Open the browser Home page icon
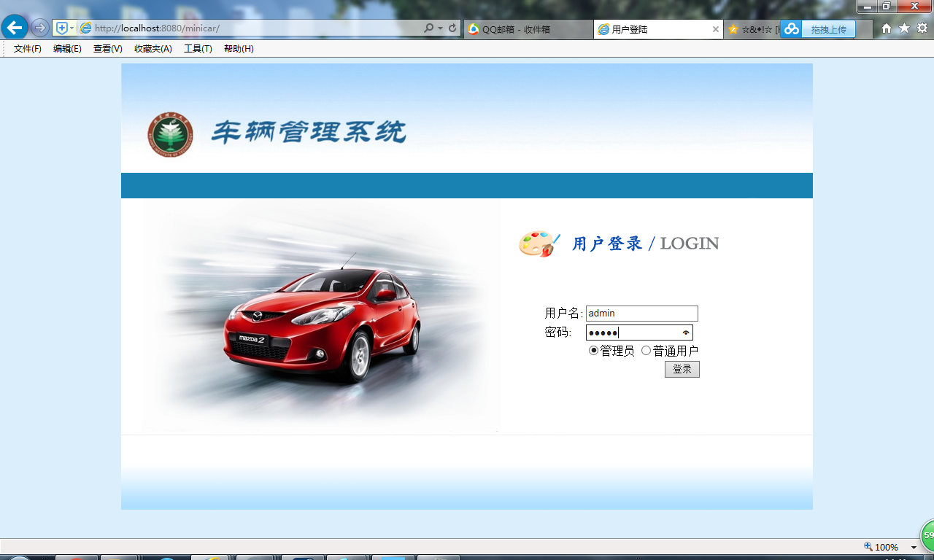 pos(885,27)
